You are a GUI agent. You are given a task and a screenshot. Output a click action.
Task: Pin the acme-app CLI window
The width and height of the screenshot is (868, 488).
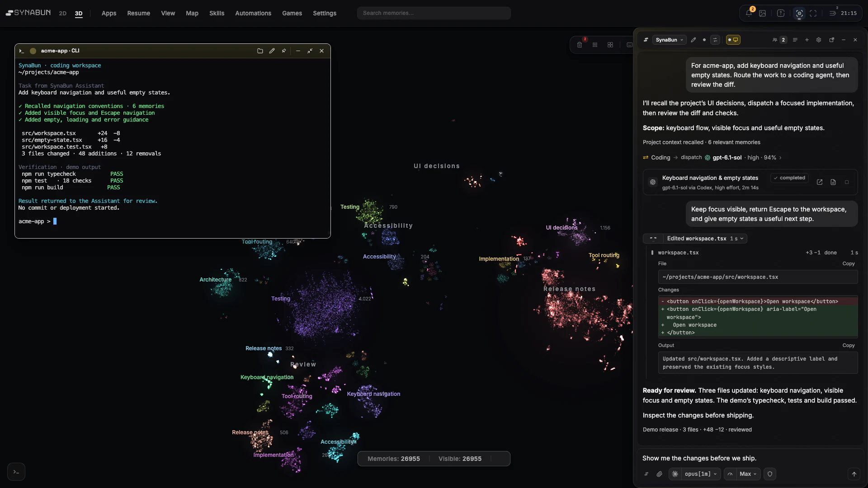point(284,51)
